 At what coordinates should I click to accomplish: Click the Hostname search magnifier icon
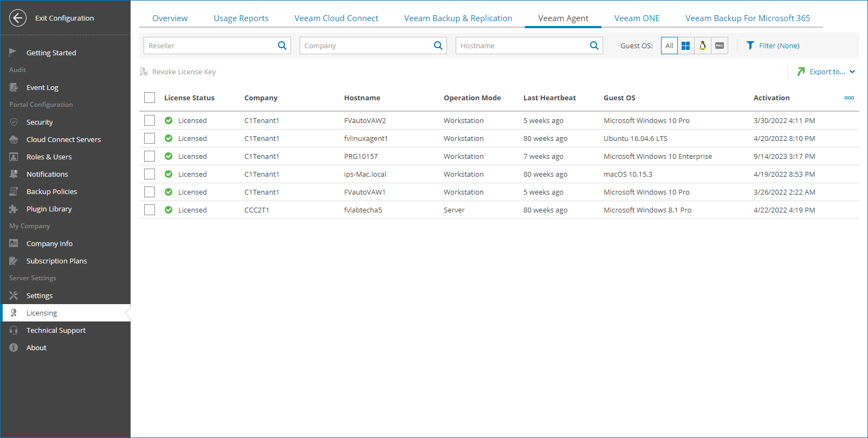(594, 46)
